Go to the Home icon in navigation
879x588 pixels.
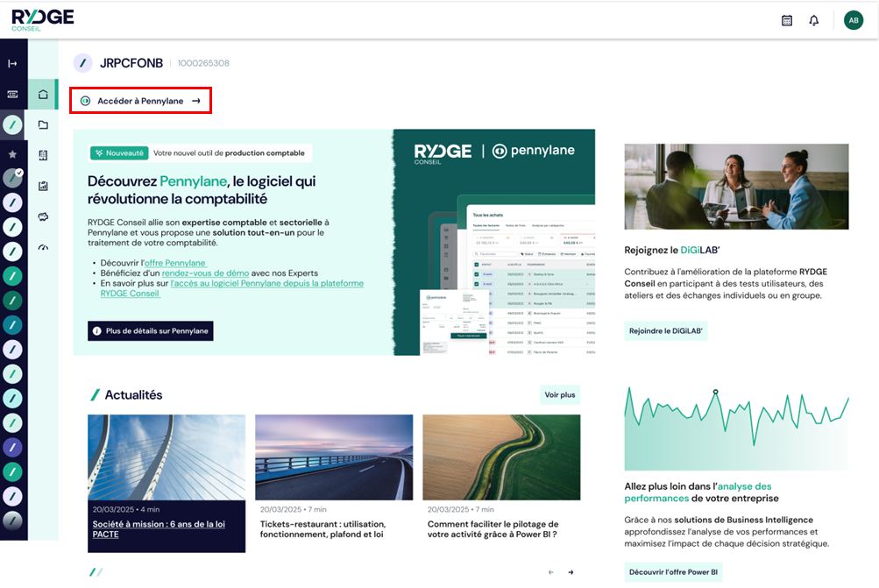(43, 94)
